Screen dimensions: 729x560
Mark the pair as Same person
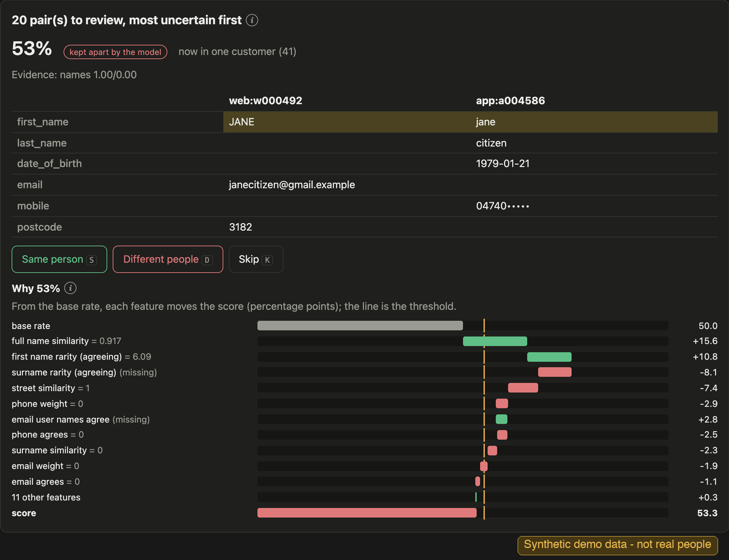(59, 259)
